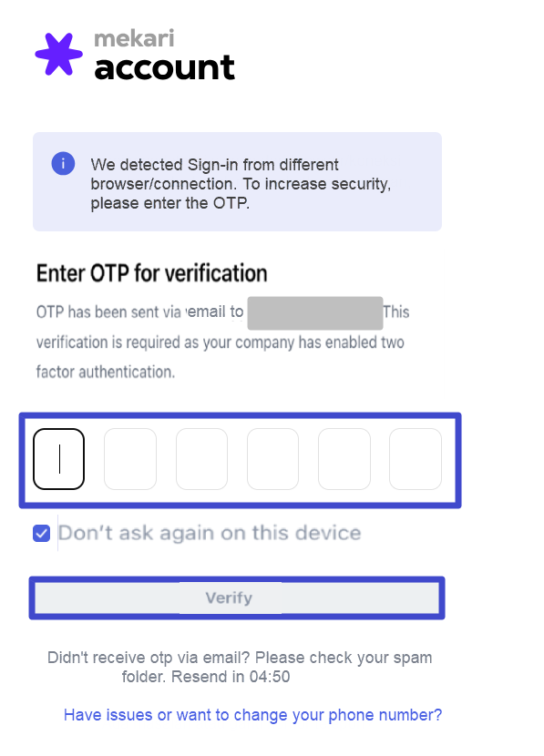This screenshot has width=544, height=756.
Task: Click the greyed-out redacted email address
Action: coord(315,313)
